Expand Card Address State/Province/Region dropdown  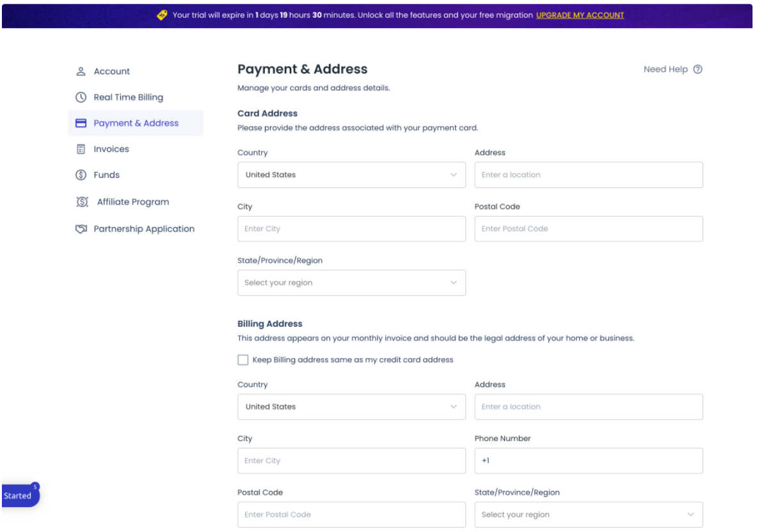[351, 283]
